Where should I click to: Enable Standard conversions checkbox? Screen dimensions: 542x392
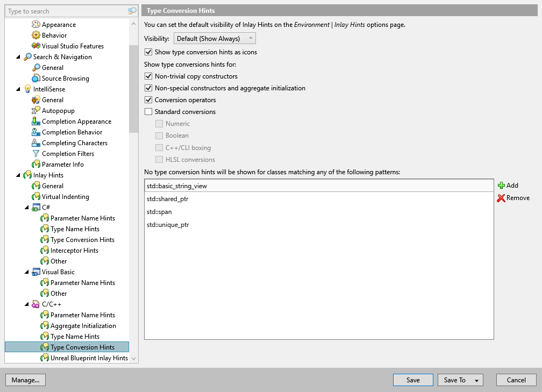(148, 112)
